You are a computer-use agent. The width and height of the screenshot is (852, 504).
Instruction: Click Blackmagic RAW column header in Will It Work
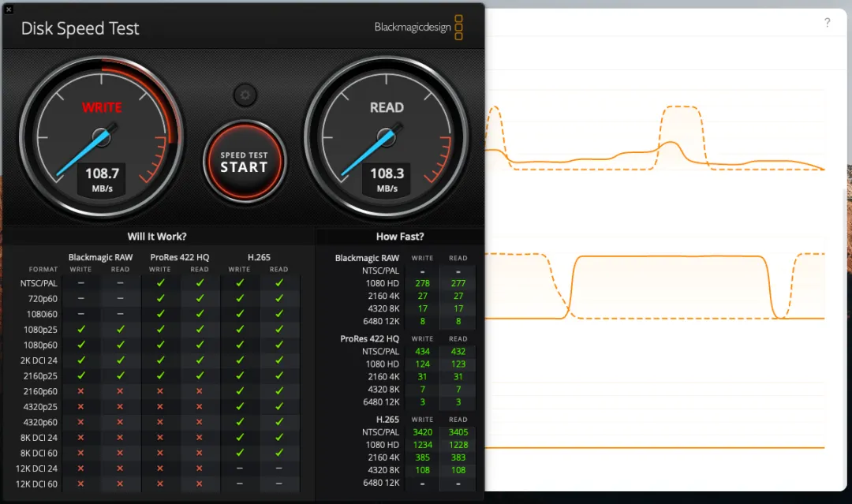click(x=100, y=257)
